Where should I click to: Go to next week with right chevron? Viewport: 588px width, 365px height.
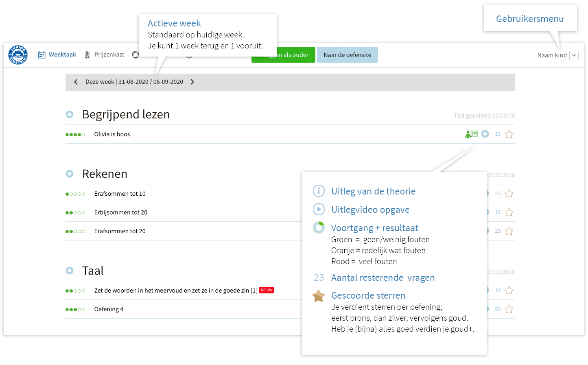(192, 82)
